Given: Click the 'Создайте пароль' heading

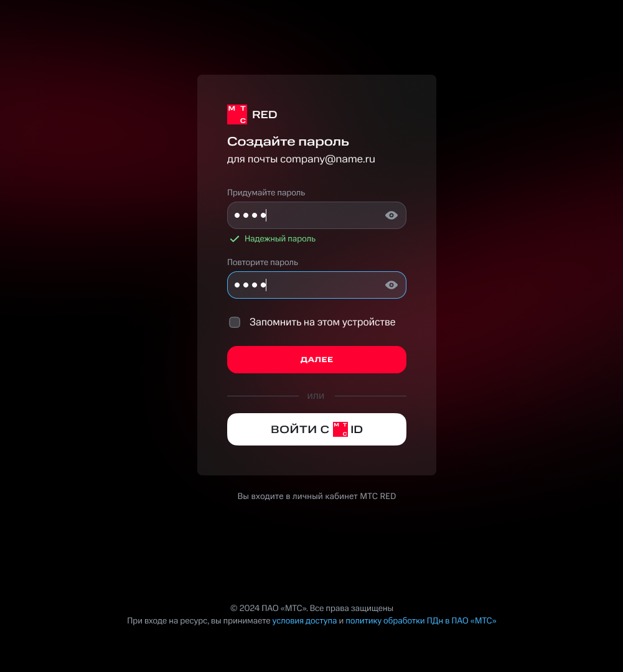Looking at the screenshot, I should 288,141.
